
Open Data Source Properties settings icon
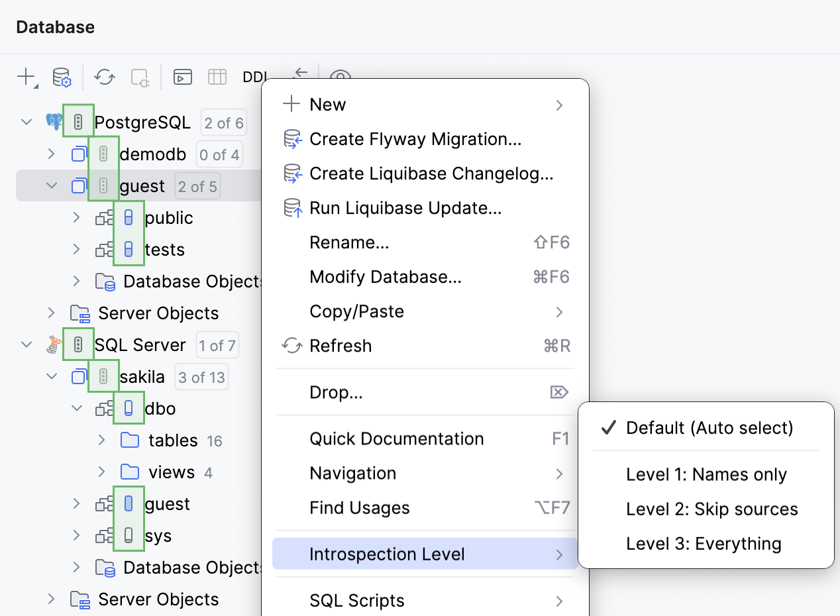pos(61,77)
